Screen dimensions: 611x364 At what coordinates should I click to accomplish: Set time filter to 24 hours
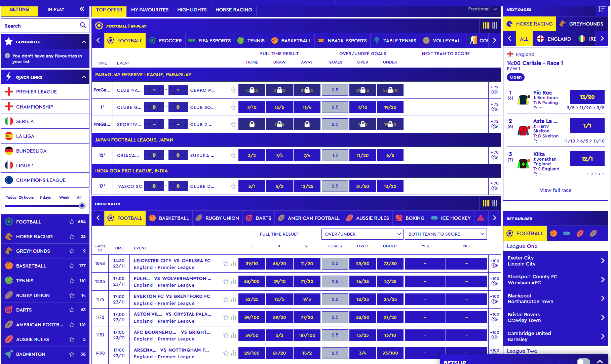pyautogui.click(x=26, y=197)
